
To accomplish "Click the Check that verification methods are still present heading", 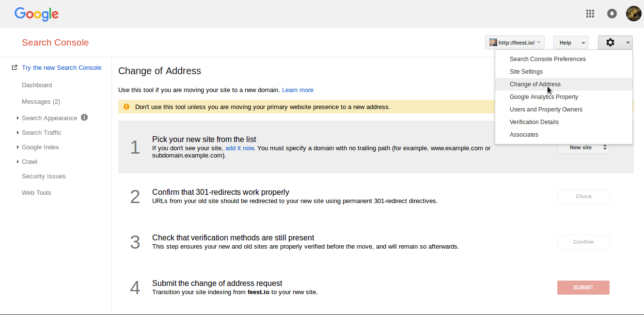I will [233, 237].
